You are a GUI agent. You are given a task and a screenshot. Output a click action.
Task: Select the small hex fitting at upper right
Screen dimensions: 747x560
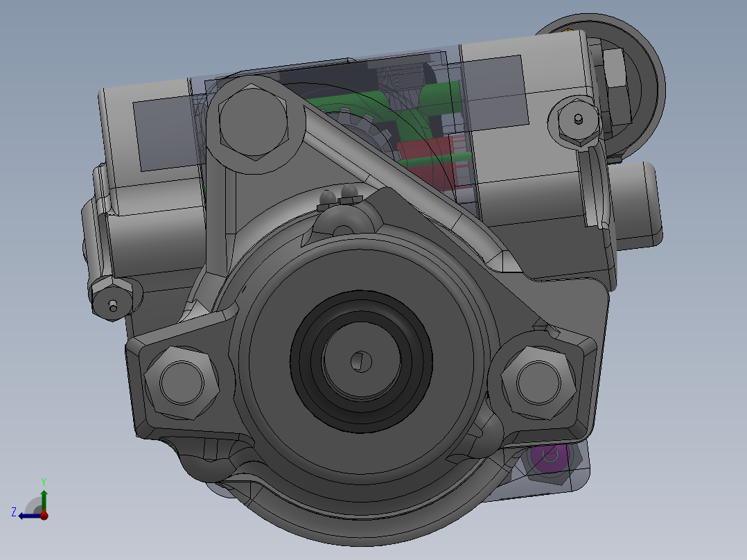pyautogui.click(x=578, y=121)
